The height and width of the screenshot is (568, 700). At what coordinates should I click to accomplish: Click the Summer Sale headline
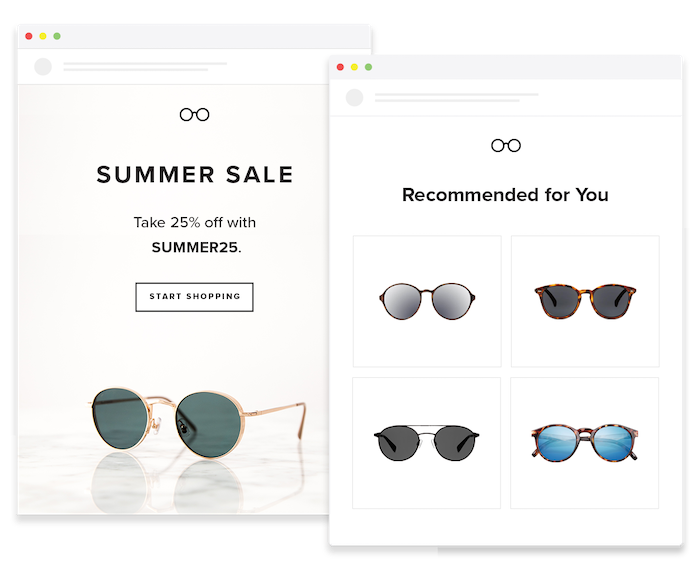(195, 175)
